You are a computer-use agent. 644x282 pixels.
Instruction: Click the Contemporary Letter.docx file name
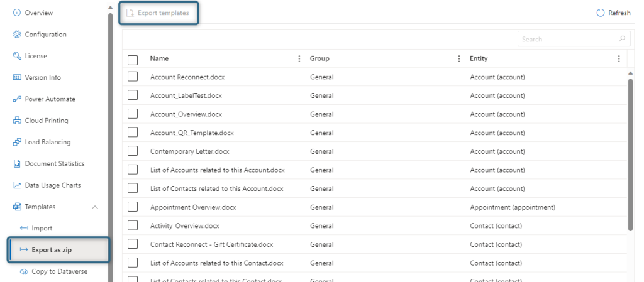pyautogui.click(x=190, y=151)
